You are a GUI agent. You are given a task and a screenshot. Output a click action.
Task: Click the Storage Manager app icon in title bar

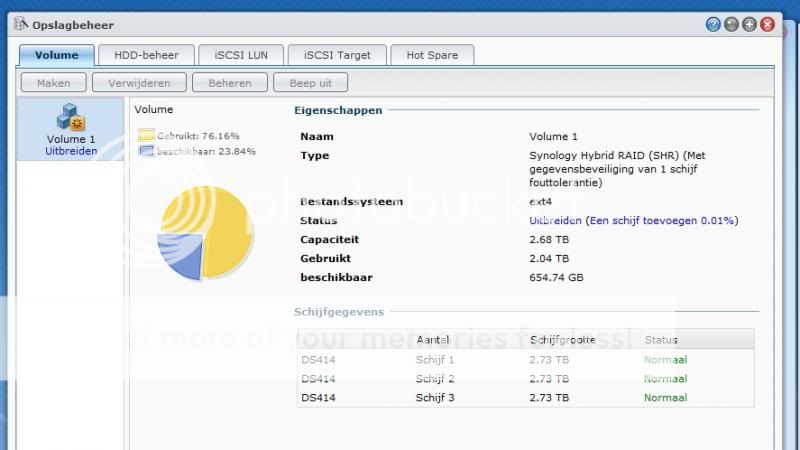point(21,24)
